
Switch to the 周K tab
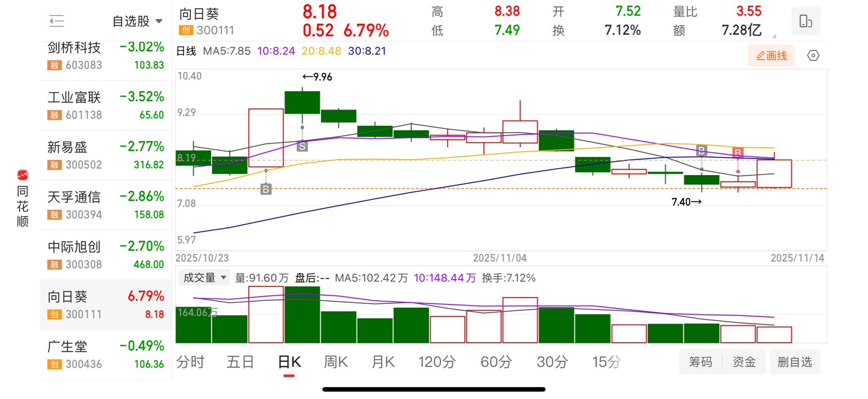336,362
